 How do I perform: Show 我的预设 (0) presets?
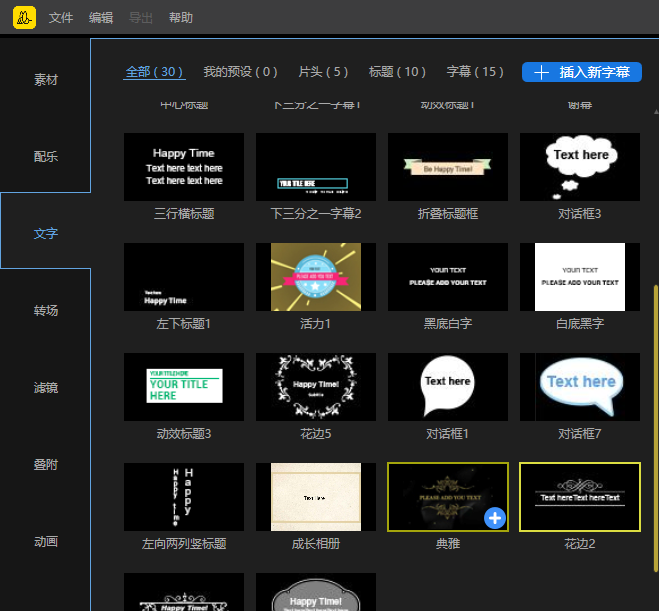240,72
